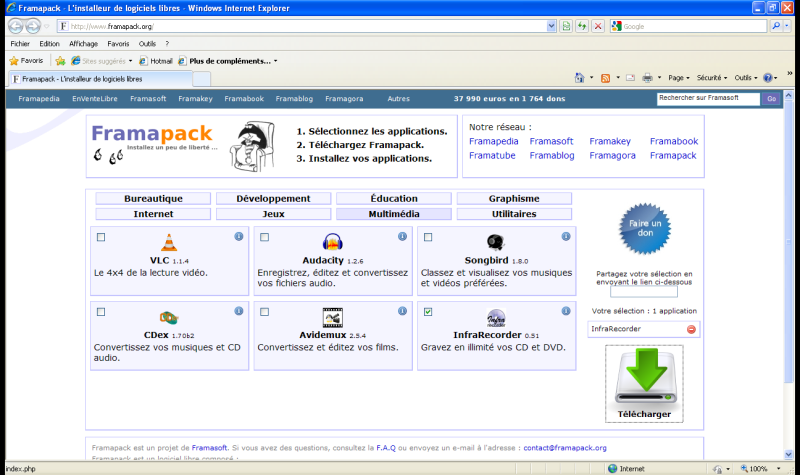Uncheck the InfraRecorder checkbox
800x475 pixels.
coord(428,312)
